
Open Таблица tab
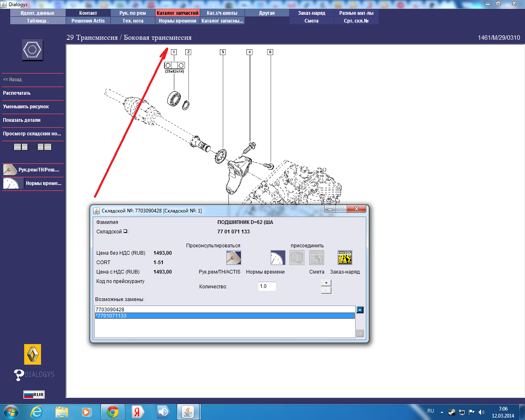tap(38, 21)
